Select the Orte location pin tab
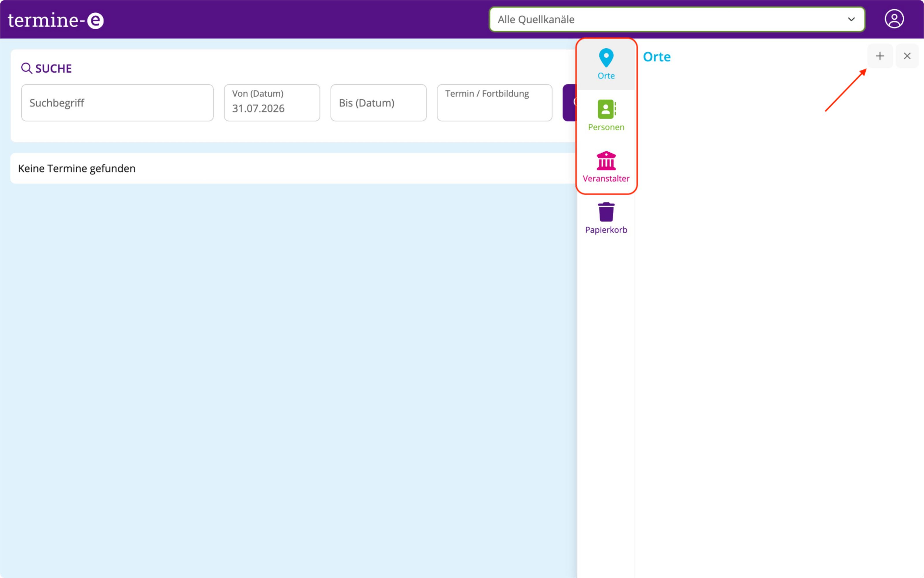Viewport: 924px width, 578px height. tap(606, 64)
